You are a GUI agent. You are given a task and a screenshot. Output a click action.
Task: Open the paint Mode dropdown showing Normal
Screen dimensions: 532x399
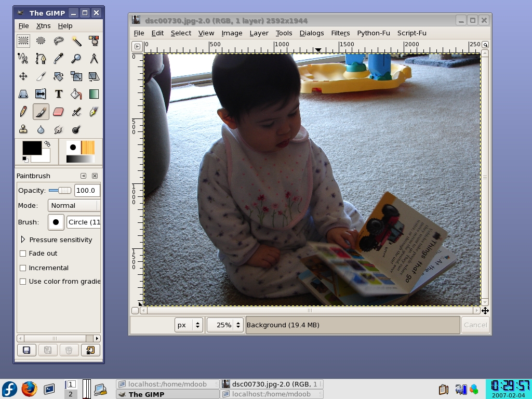[x=73, y=206]
